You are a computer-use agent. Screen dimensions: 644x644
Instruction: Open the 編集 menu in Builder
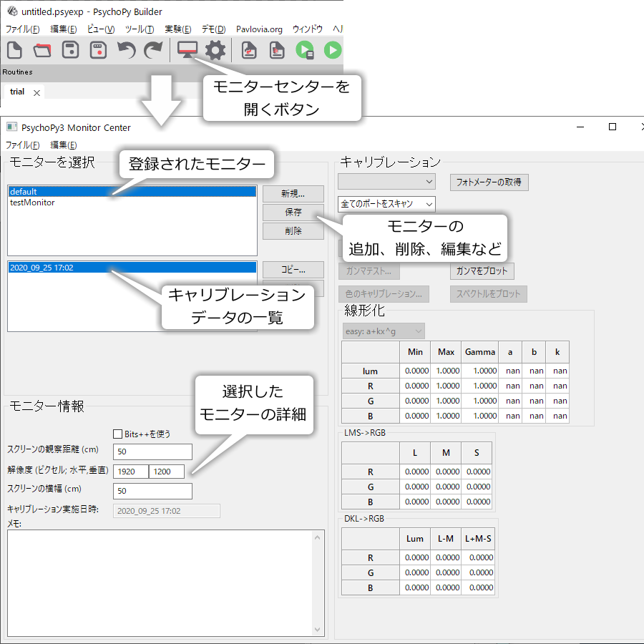pos(63,29)
